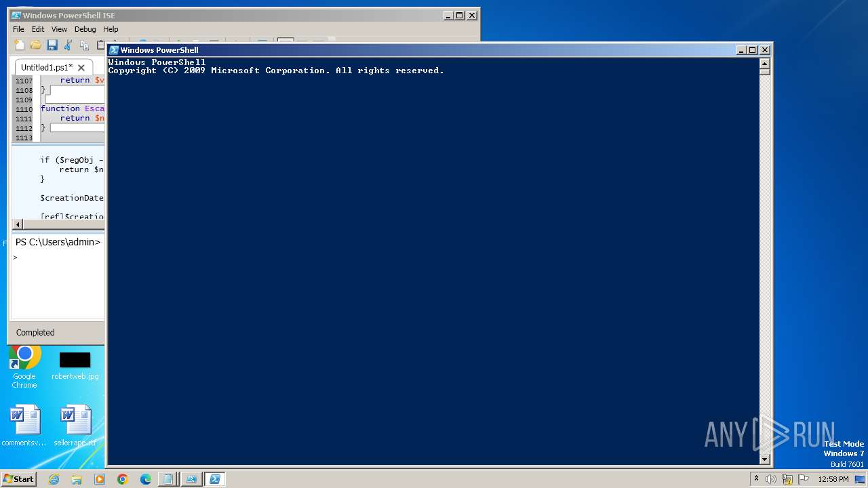
Task: Click the down arrow on the PowerShell console scrollbar
Action: click(765, 460)
